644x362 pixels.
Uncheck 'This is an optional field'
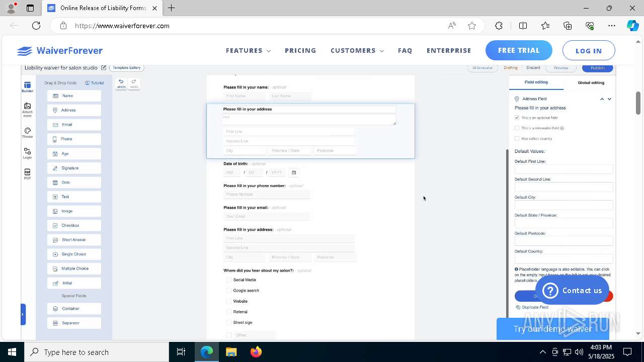tap(517, 118)
